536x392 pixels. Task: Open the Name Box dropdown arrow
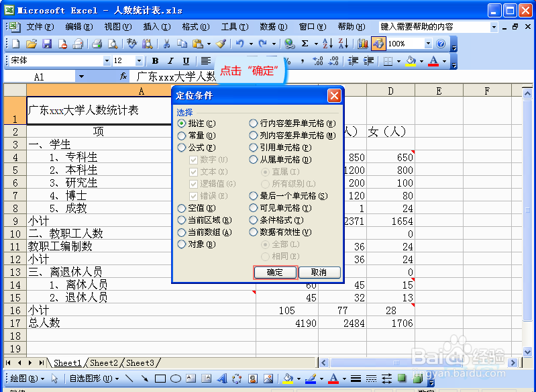point(81,77)
